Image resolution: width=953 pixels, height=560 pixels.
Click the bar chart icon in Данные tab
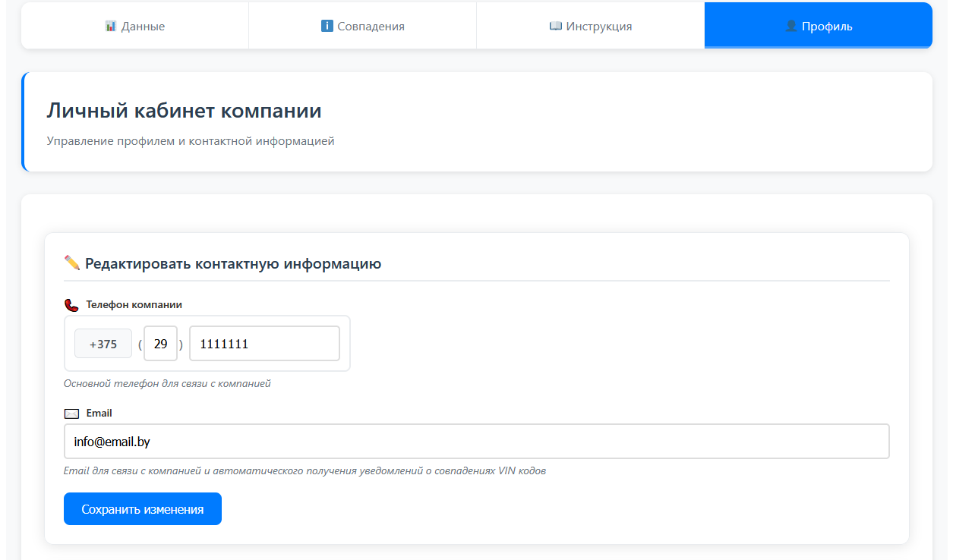coord(110,26)
